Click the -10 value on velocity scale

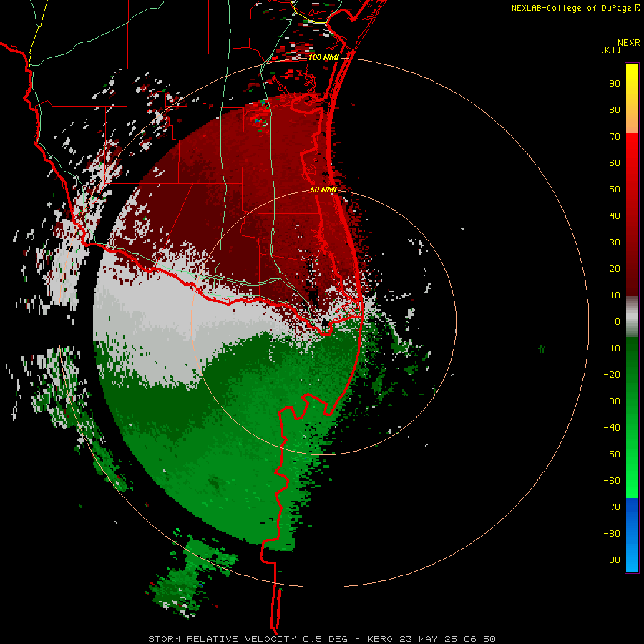coord(612,348)
